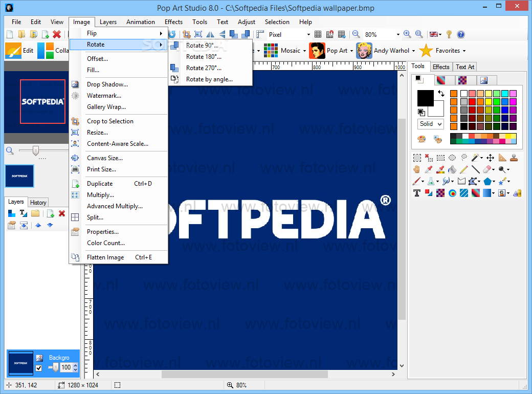Screen dimensions: 532x394
Task: Switch to the Text Art tab
Action: 465,67
